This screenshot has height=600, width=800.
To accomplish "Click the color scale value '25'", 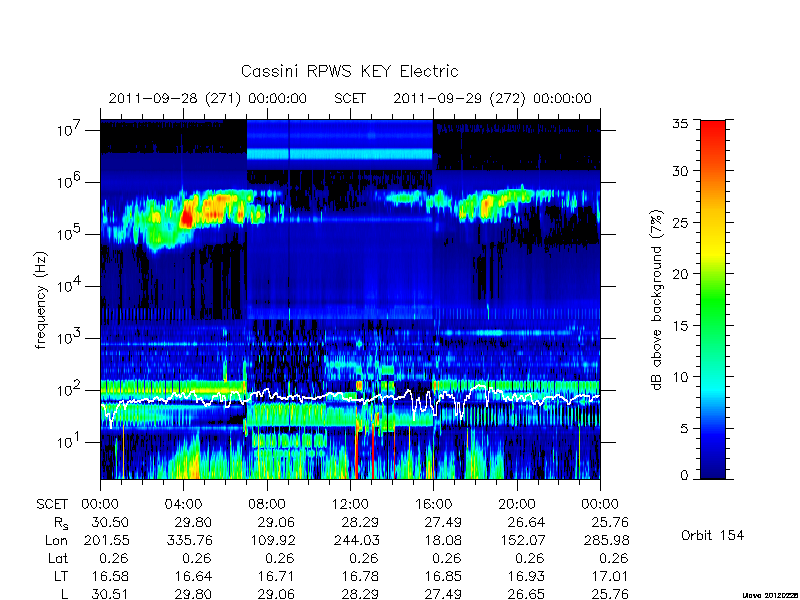I will (x=680, y=222).
